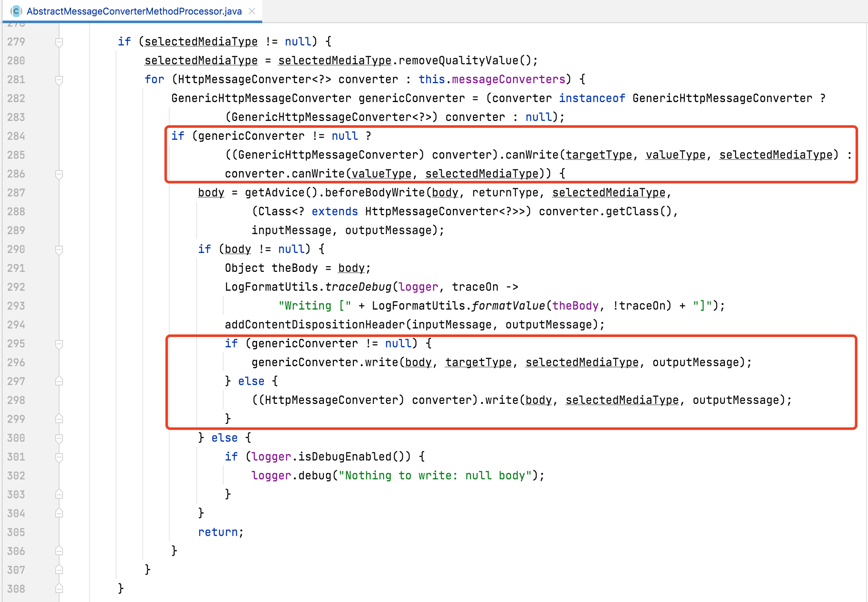The height and width of the screenshot is (602, 868).
Task: Click the Java class icon on the file tab
Action: pyautogui.click(x=15, y=11)
